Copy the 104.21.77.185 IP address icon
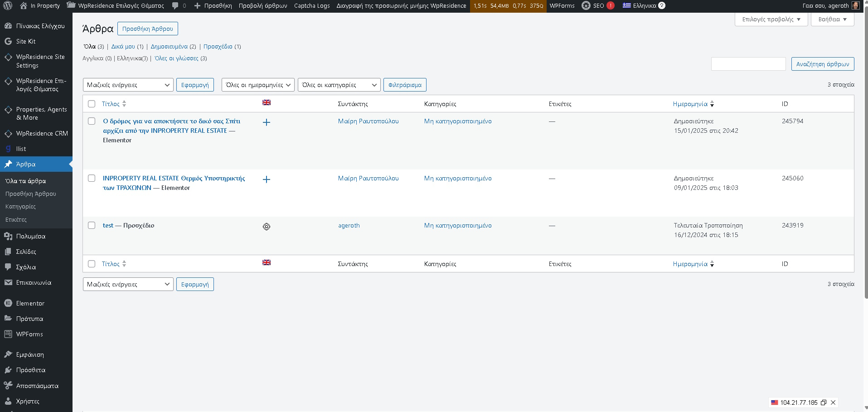This screenshot has width=868, height=412. point(824,402)
